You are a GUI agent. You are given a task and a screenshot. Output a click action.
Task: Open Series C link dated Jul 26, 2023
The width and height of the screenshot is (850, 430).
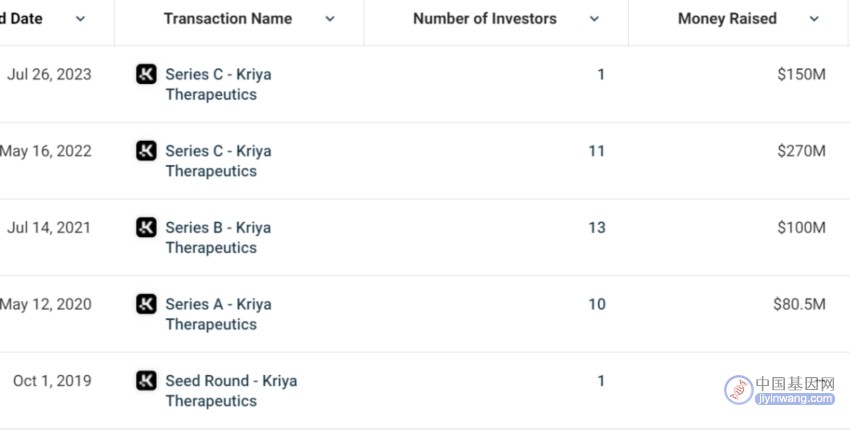click(x=218, y=84)
